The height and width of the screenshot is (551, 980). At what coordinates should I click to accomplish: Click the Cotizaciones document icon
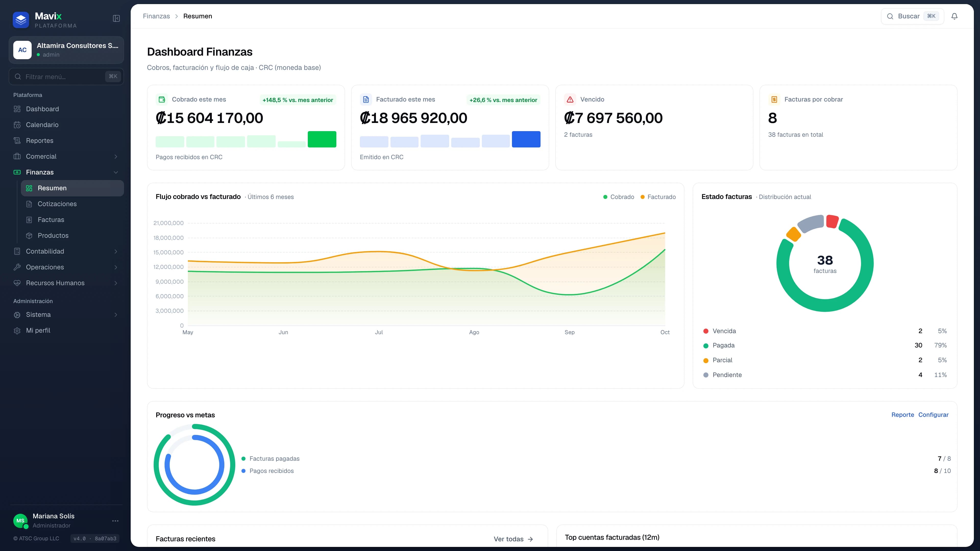tap(29, 204)
